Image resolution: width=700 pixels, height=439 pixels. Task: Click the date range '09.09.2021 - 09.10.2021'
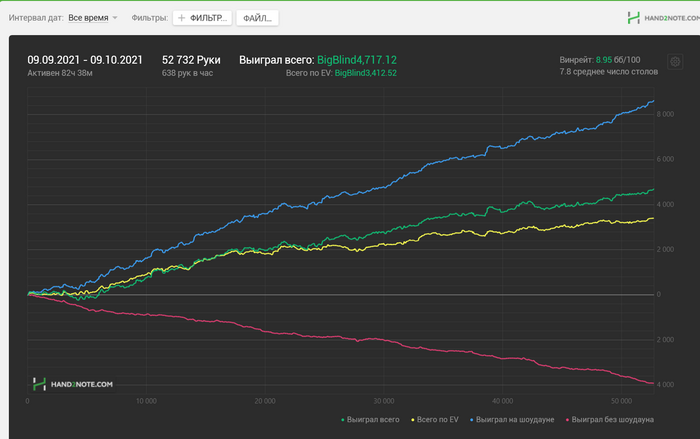click(x=85, y=60)
